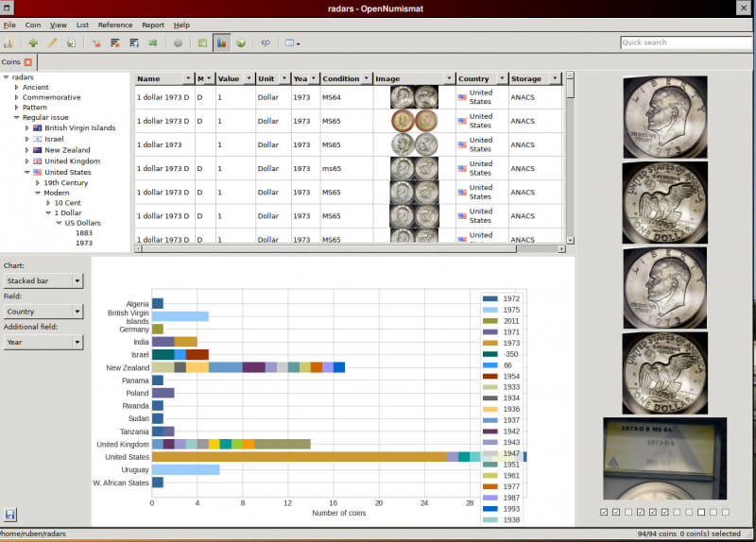Click the United States flag in tree
Image resolution: width=756 pixels, height=542 pixels.
pyautogui.click(x=38, y=173)
